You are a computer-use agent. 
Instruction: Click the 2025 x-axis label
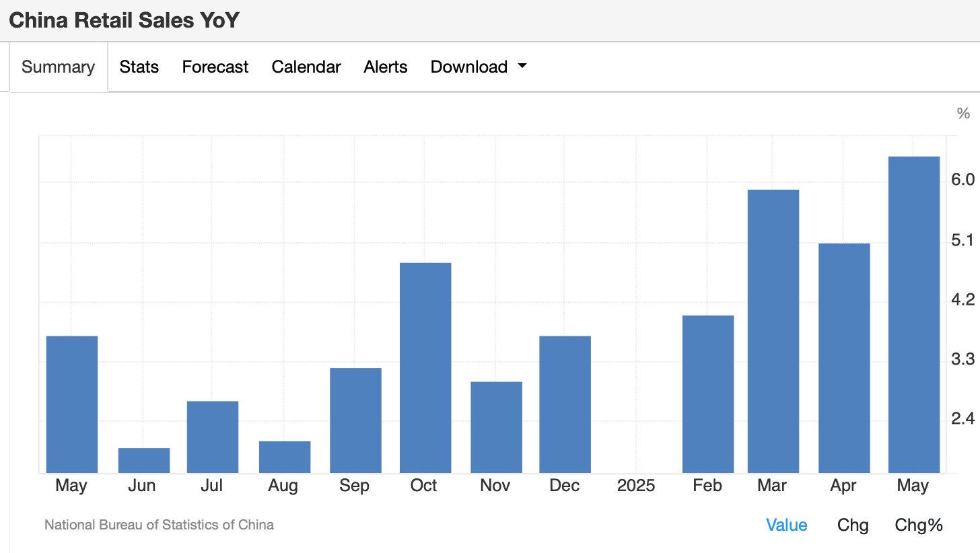[636, 486]
